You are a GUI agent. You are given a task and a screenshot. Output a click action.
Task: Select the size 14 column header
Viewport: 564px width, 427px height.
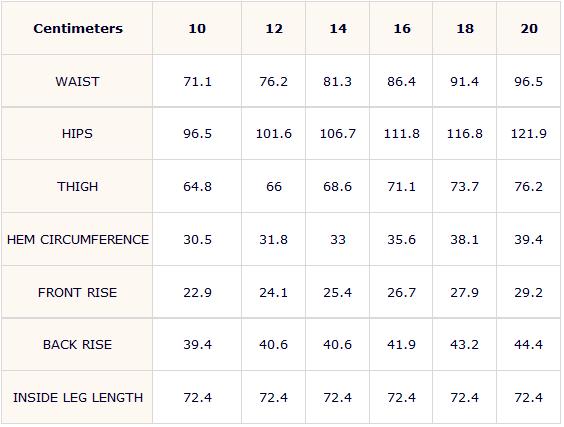point(338,28)
